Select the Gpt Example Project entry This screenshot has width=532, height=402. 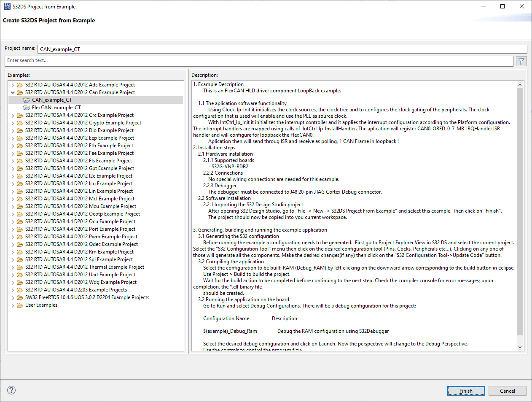click(x=78, y=168)
